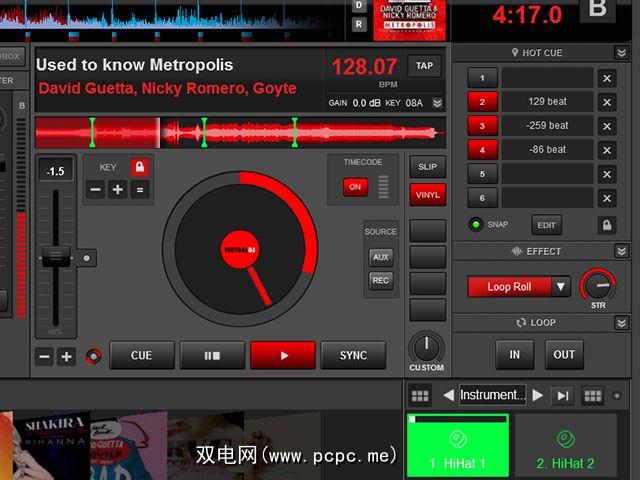Click the sampler grid icon on right
This screenshot has height=480, width=640.
coord(593,396)
